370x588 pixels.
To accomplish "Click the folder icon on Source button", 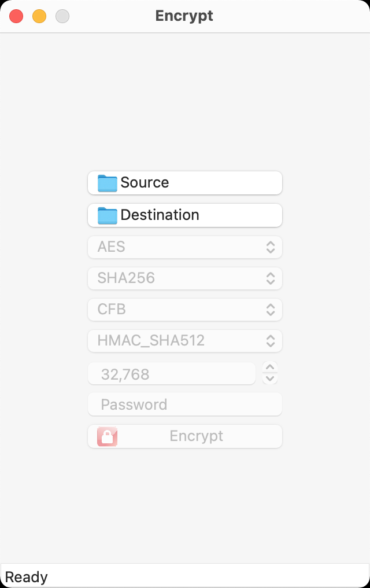I will (x=108, y=183).
